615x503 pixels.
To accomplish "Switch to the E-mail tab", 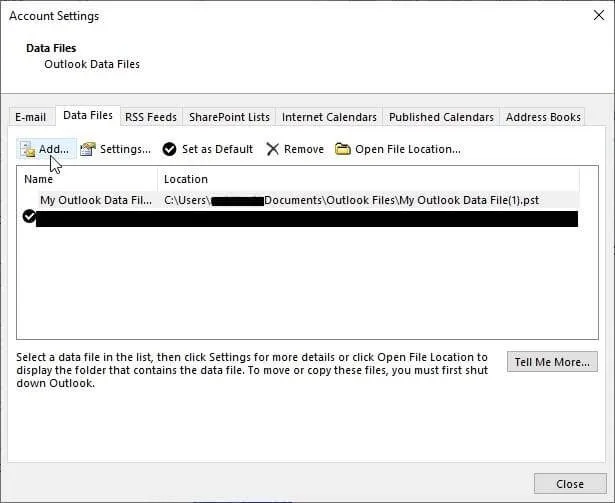I will click(30, 117).
